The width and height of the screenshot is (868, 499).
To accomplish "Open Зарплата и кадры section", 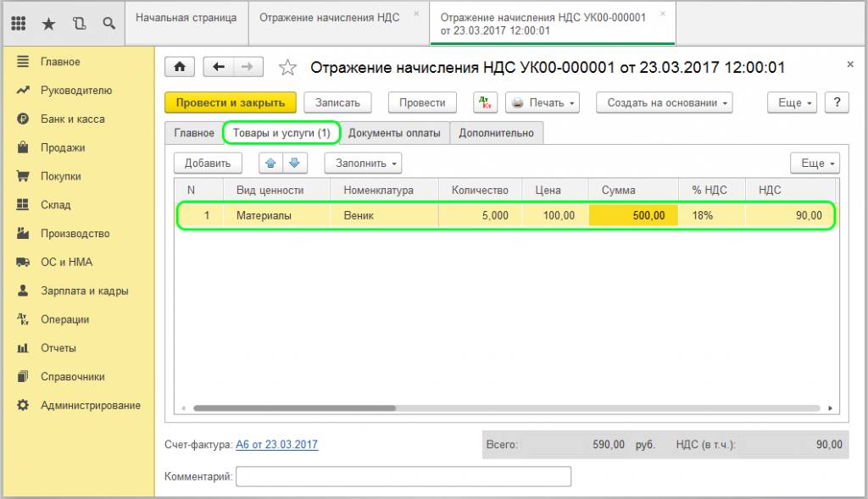I will pyautogui.click(x=84, y=291).
